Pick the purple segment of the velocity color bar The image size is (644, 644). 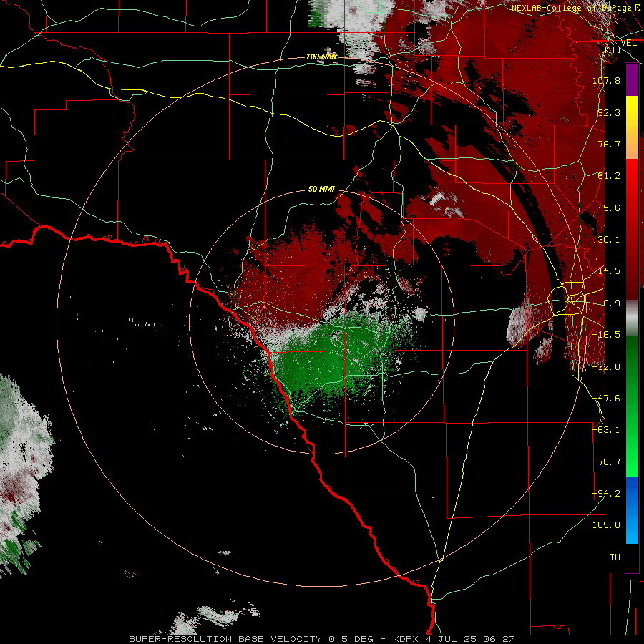pyautogui.click(x=632, y=79)
